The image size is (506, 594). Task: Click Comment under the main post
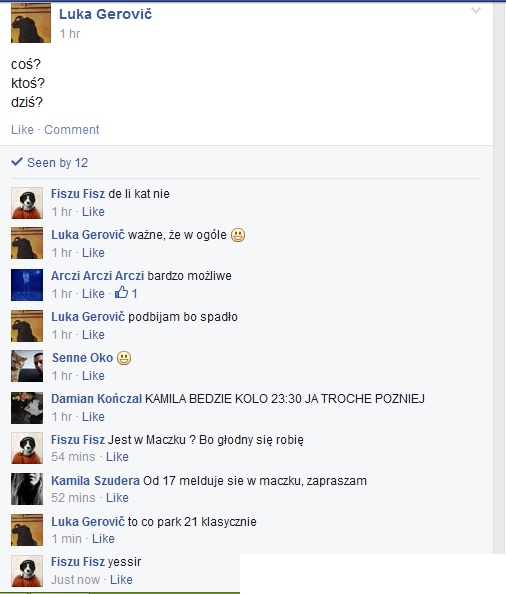click(72, 130)
